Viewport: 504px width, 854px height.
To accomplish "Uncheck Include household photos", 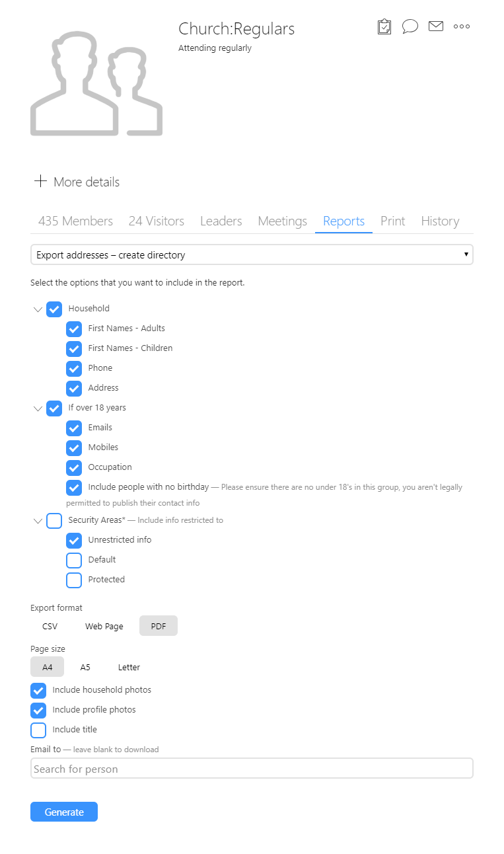I will tap(38, 690).
